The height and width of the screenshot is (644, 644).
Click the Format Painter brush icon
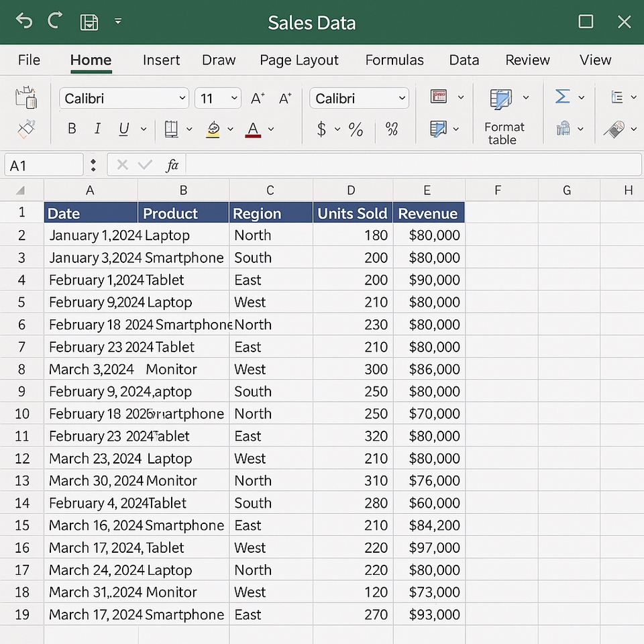26,129
